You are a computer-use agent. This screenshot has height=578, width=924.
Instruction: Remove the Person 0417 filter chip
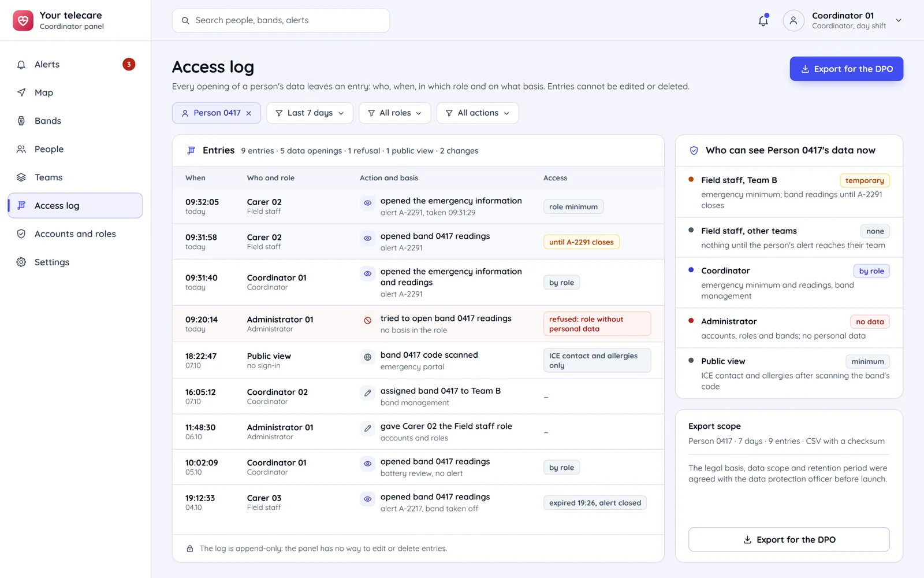(x=249, y=113)
